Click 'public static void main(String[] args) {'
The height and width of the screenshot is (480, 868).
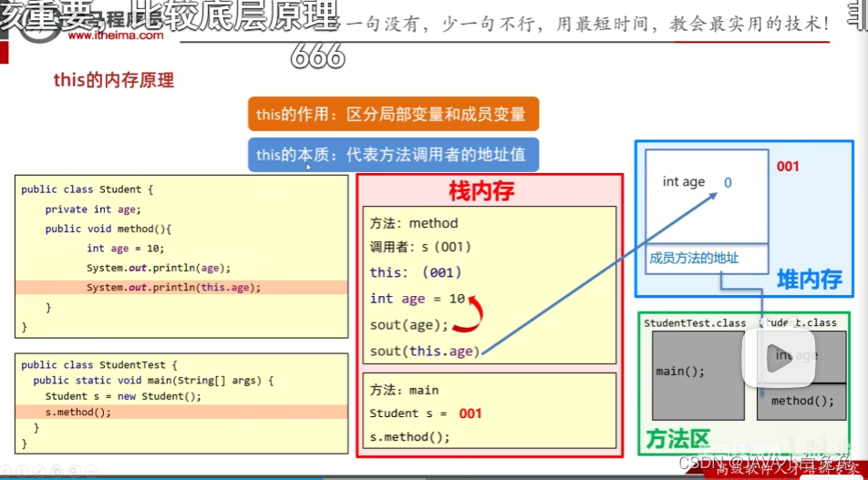[x=153, y=381]
